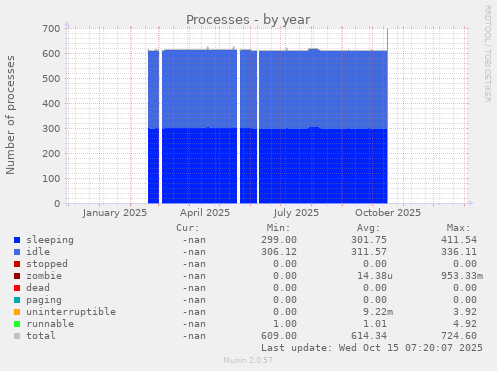Click the stopped legend color swatch
This screenshot has width=497, height=371.
pyautogui.click(x=17, y=264)
